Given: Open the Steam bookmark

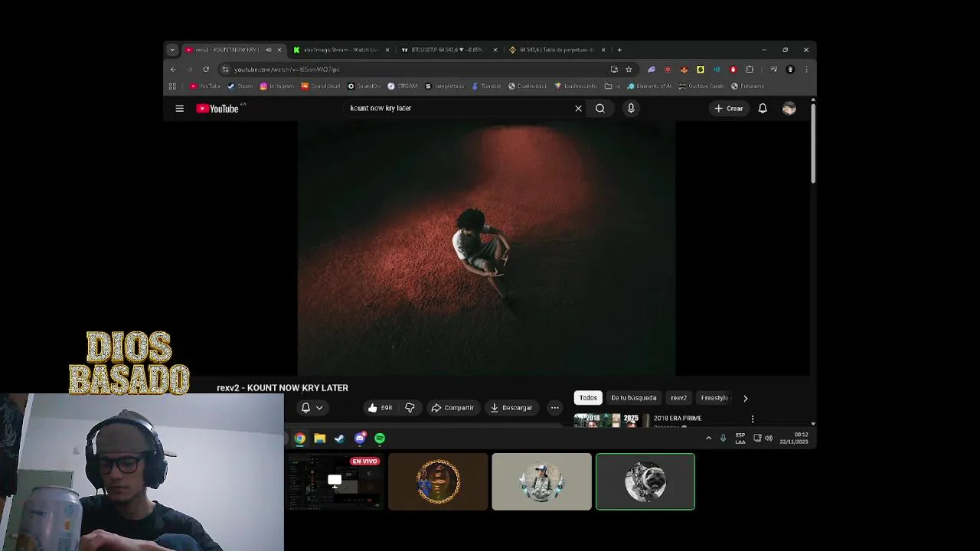Looking at the screenshot, I should tap(240, 86).
